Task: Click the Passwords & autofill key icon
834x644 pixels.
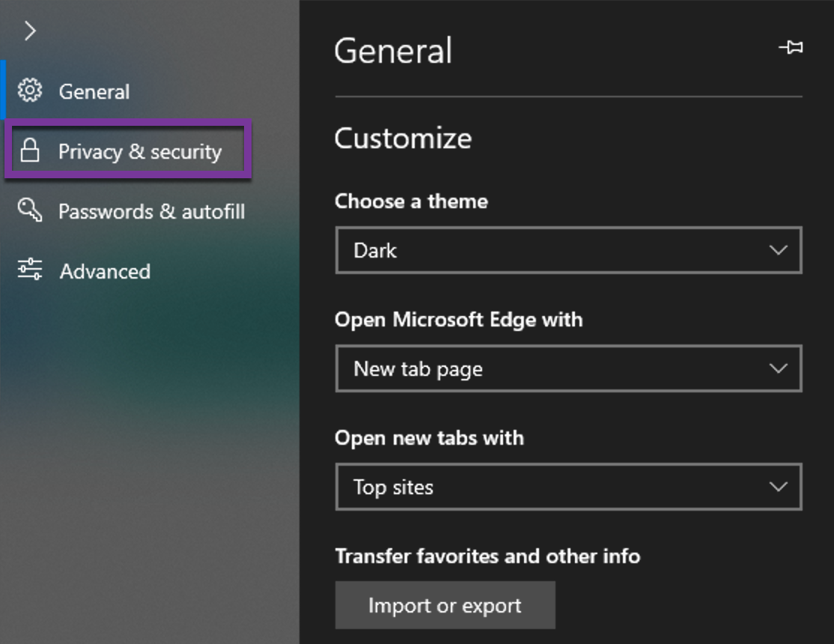Action: (30, 210)
